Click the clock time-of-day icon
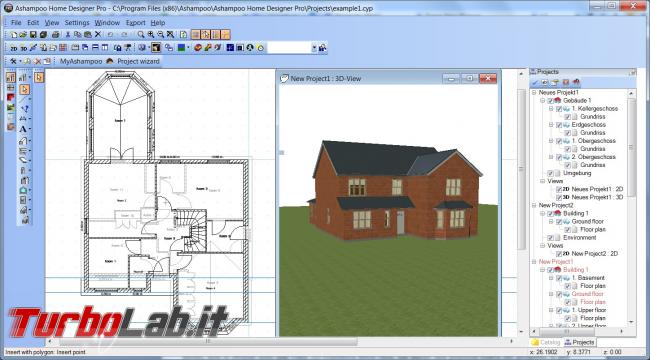 (x=260, y=48)
